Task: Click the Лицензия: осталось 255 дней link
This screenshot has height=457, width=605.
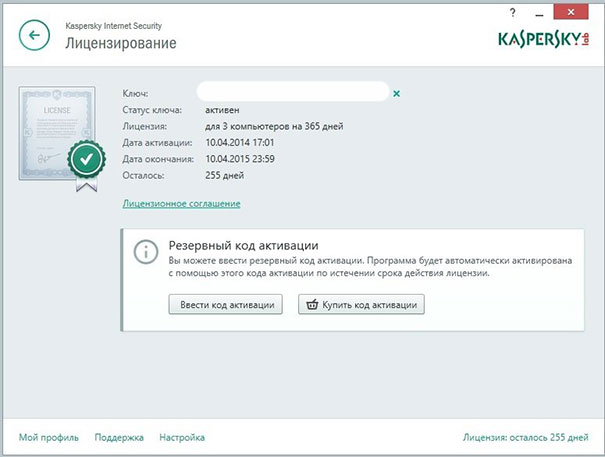Action: tap(526, 437)
